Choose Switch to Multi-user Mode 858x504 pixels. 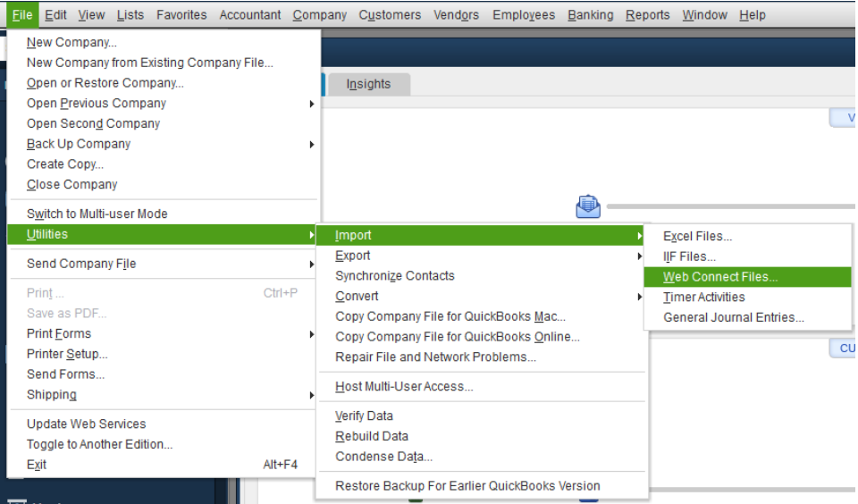163,214
